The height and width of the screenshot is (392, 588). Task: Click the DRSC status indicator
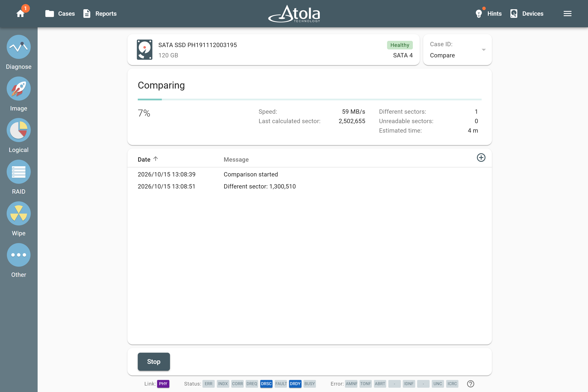point(266,383)
